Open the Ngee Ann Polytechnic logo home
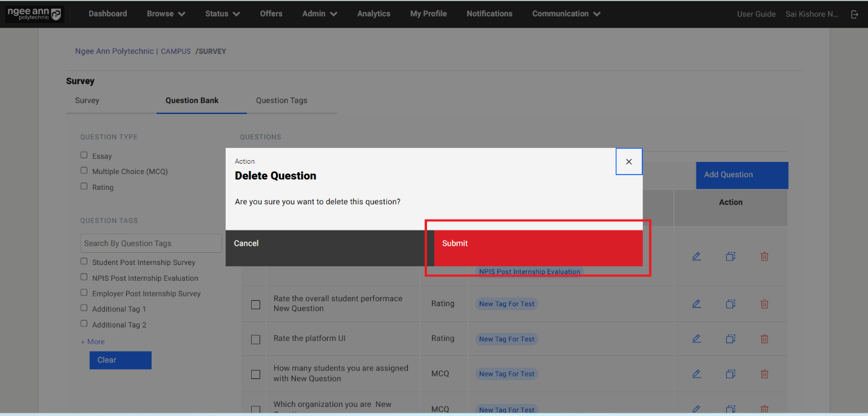 click(x=34, y=14)
